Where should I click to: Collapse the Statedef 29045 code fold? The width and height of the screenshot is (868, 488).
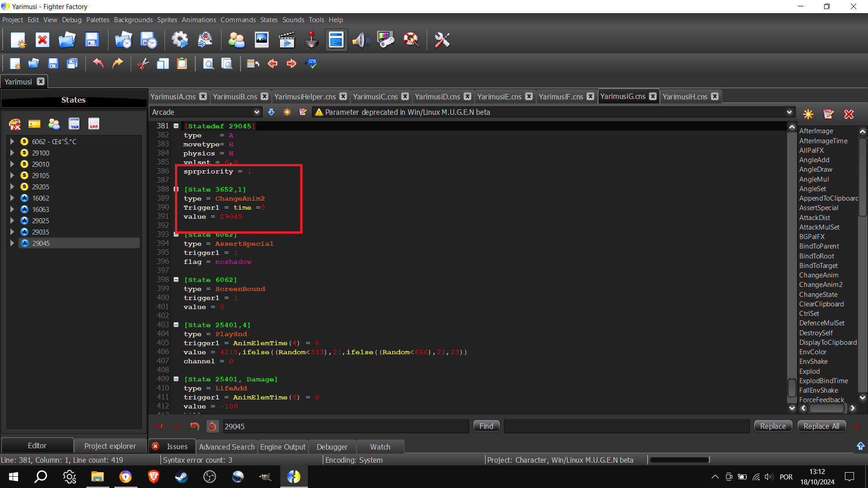[176, 126]
